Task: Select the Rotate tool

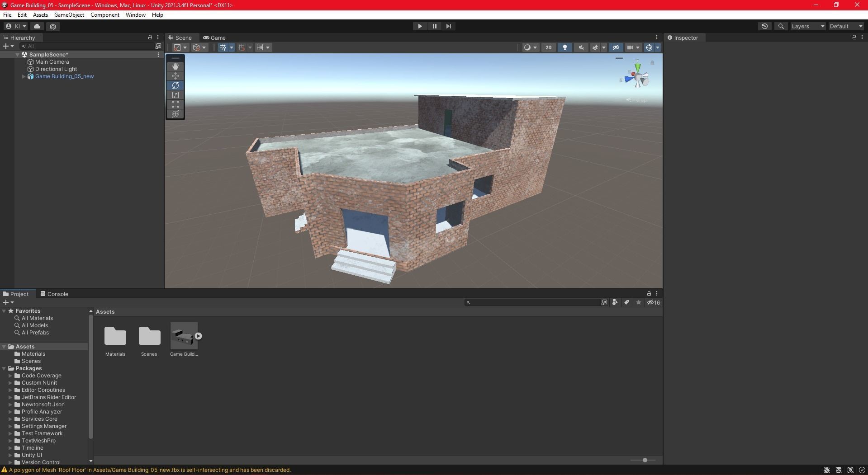Action: [x=175, y=85]
